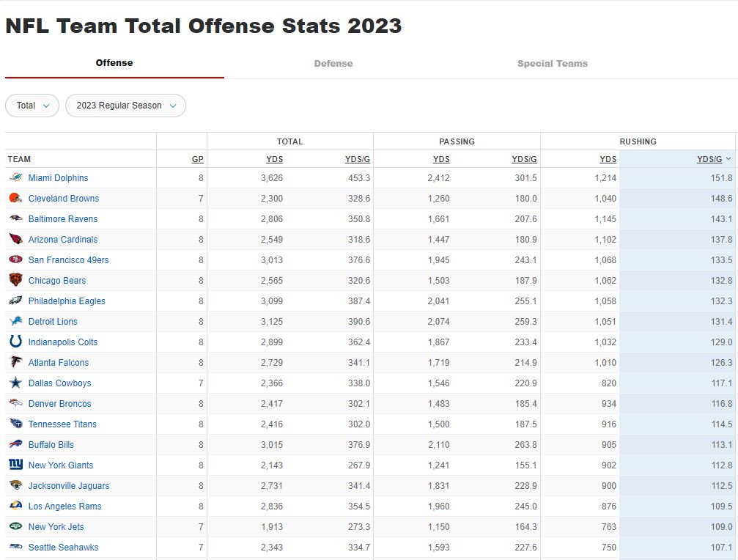Open the Denver Broncos team link
The height and width of the screenshot is (560, 738).
point(59,404)
